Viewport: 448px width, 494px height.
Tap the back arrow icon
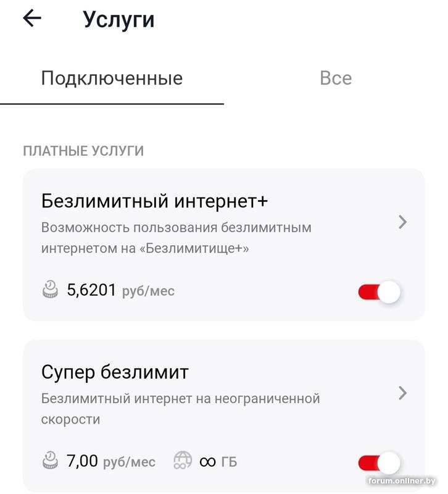[x=32, y=19]
